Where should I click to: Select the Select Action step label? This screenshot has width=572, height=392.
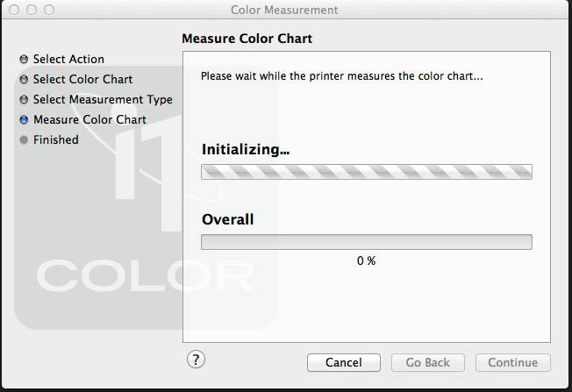click(x=68, y=60)
